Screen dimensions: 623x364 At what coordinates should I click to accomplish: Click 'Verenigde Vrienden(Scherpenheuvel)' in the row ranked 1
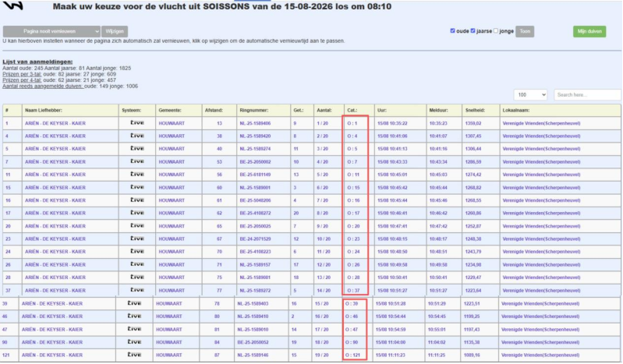coord(541,123)
